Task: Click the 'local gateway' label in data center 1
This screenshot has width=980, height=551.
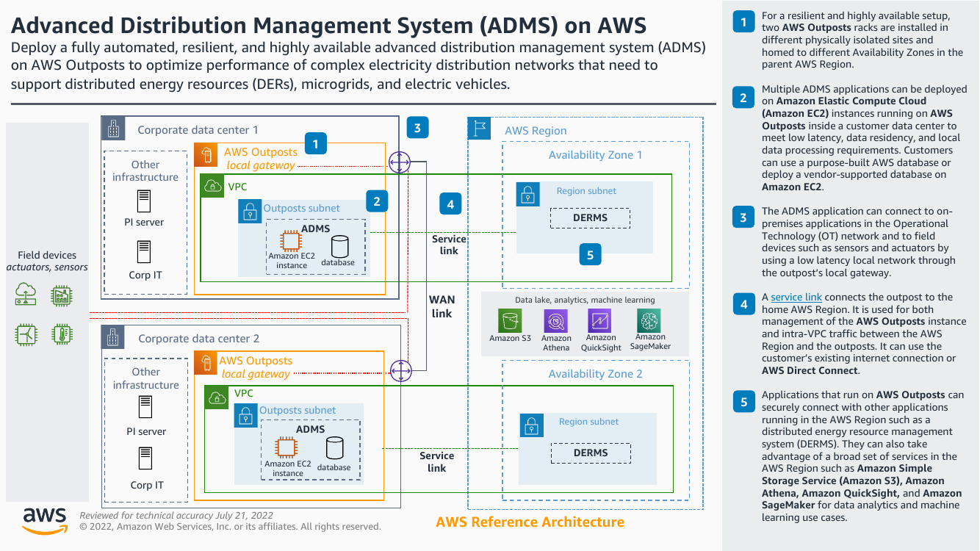Action: 260,165
